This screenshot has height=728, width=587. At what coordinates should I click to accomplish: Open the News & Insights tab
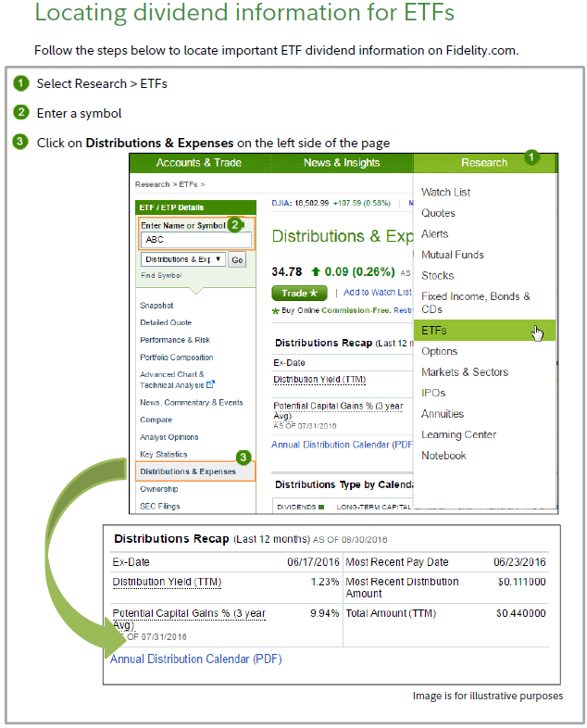(342, 163)
